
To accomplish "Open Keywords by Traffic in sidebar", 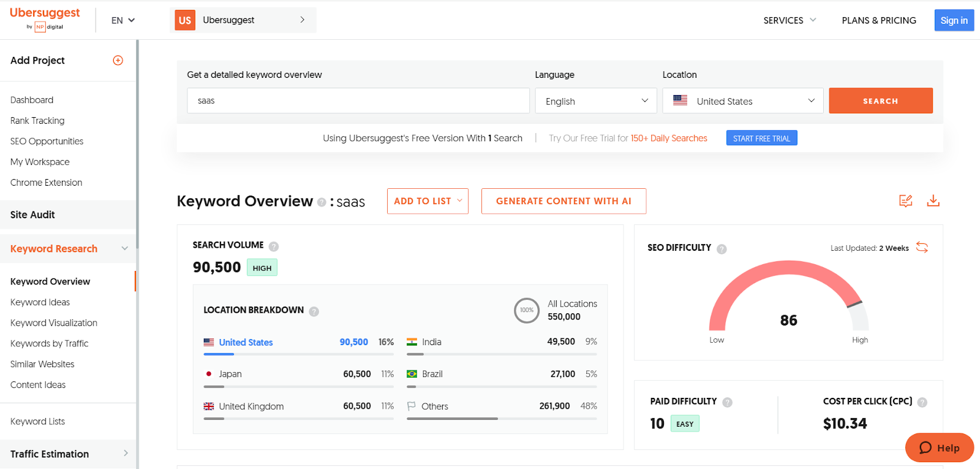I will (x=49, y=343).
